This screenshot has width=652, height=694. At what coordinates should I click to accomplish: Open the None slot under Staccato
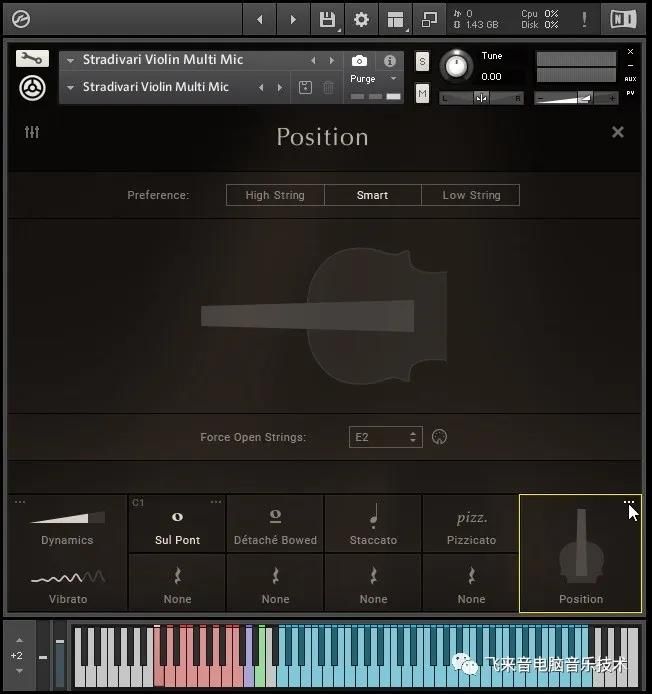coord(373,583)
